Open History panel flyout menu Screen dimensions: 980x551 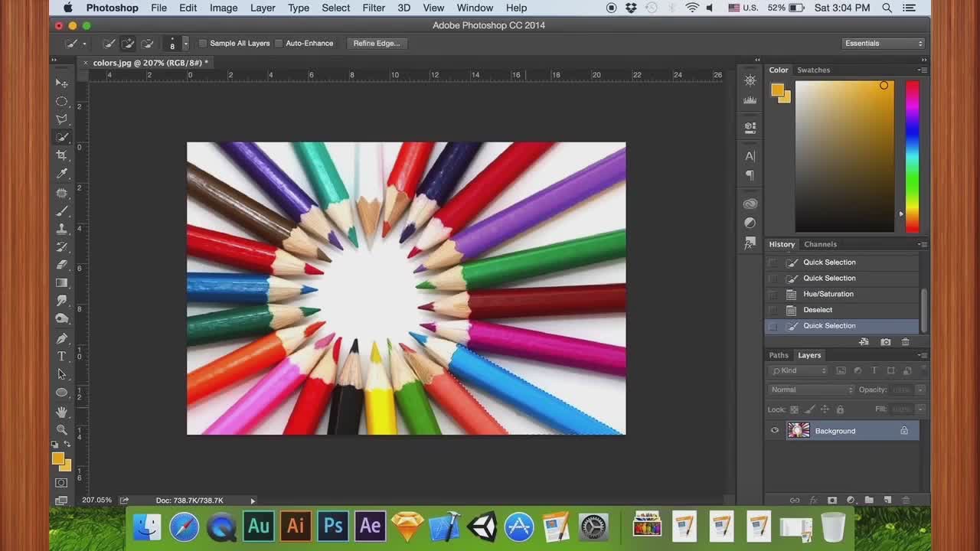[923, 244]
